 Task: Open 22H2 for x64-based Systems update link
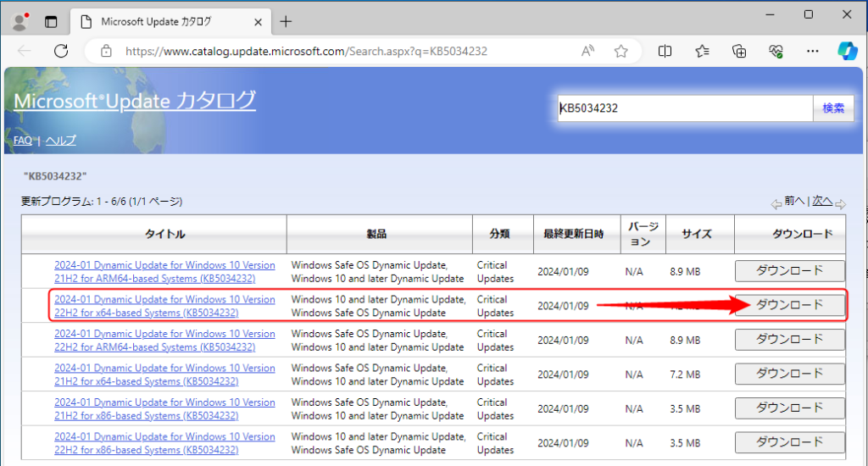(164, 306)
